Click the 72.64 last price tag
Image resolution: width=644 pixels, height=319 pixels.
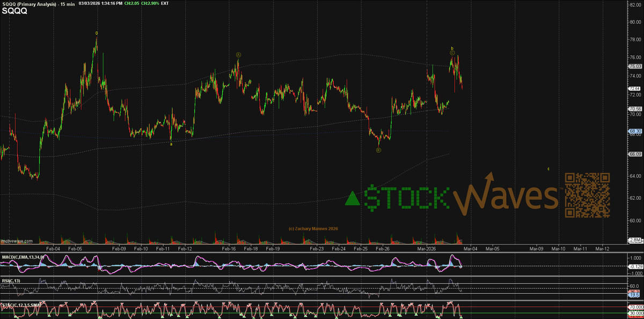click(634, 88)
